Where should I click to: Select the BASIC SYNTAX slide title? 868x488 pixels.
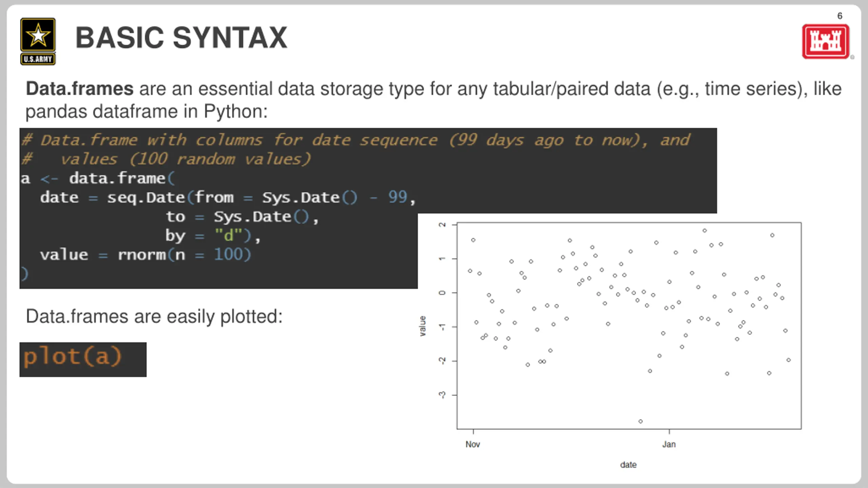(x=181, y=38)
